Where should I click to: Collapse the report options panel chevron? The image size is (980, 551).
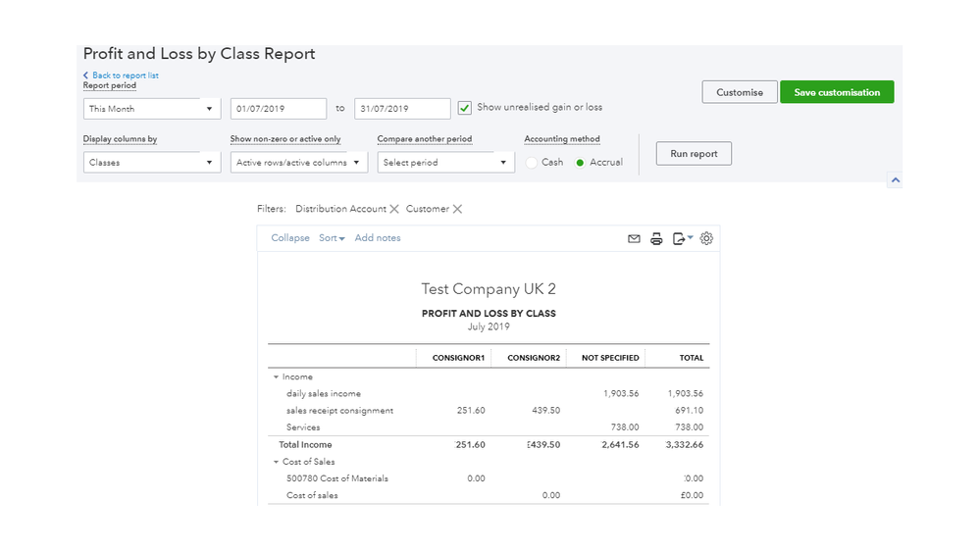coord(894,180)
